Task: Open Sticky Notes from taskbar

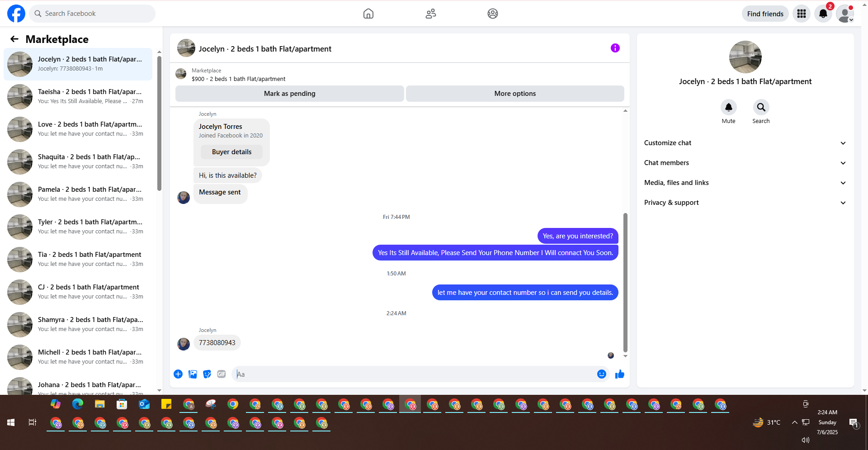Action: (x=166, y=404)
